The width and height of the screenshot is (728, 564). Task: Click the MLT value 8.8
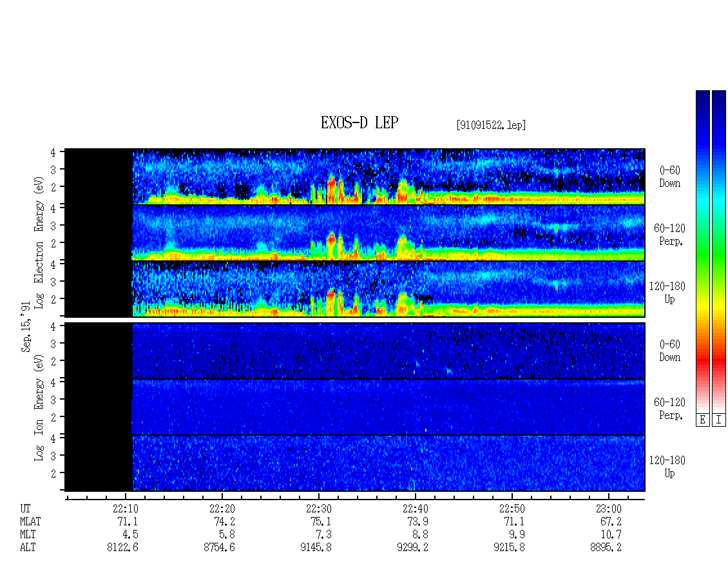(x=420, y=535)
